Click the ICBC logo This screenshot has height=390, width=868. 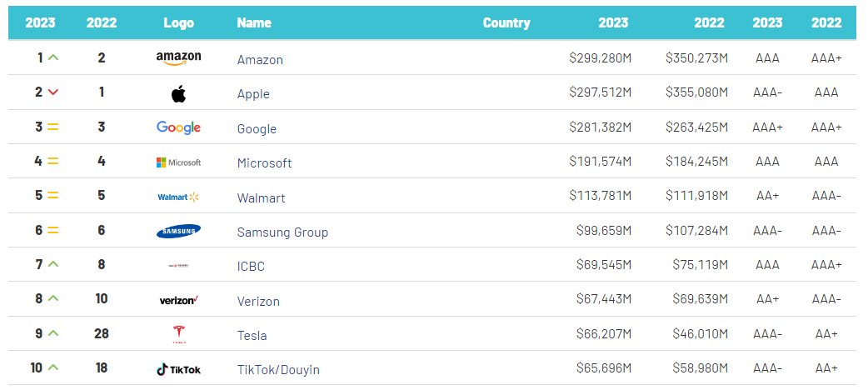pyautogui.click(x=178, y=266)
